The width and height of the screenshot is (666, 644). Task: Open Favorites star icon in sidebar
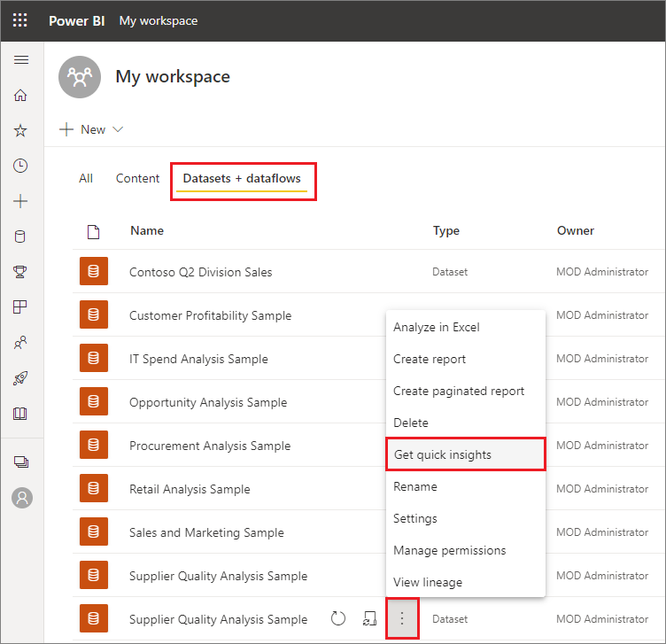point(21,130)
